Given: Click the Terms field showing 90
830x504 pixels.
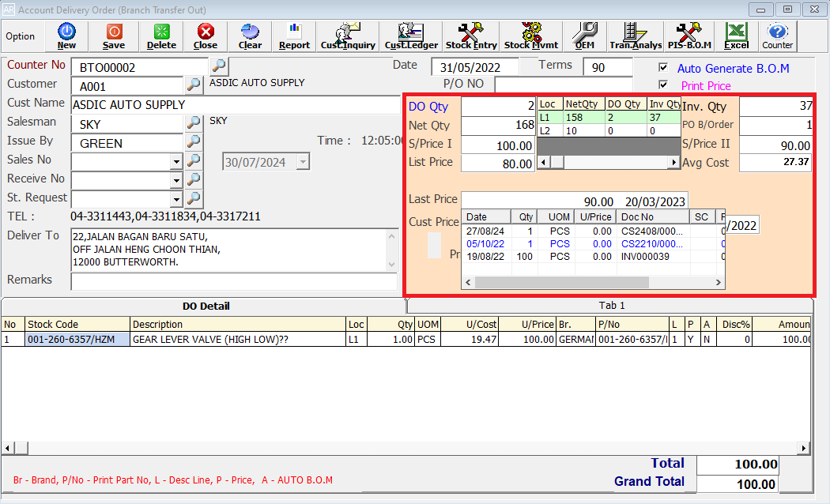Looking at the screenshot, I should tap(608, 67).
